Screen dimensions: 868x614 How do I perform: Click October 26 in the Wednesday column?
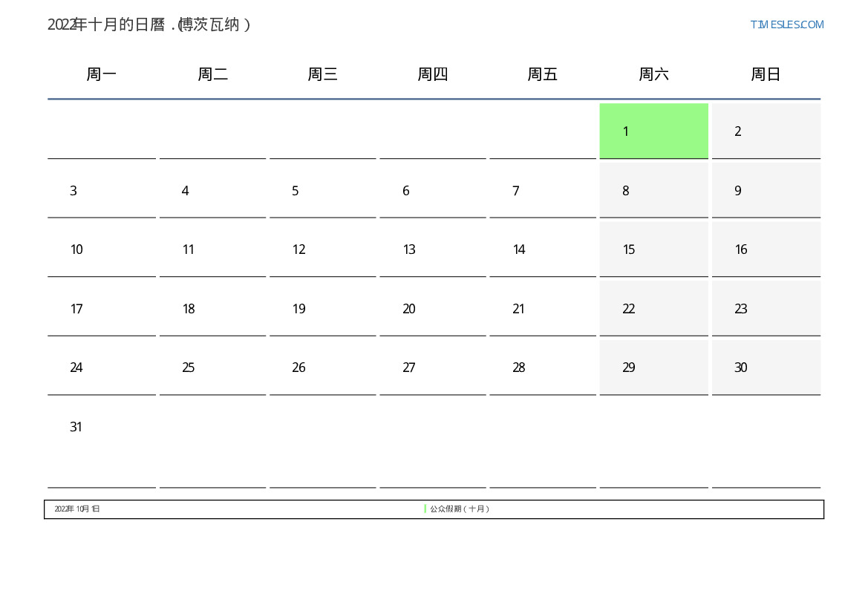point(322,368)
